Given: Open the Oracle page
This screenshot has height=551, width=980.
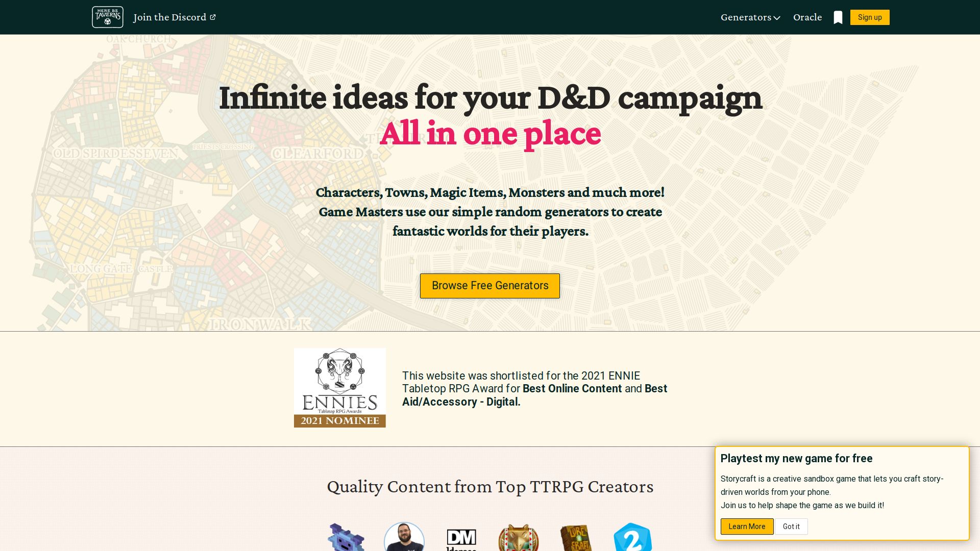Looking at the screenshot, I should pyautogui.click(x=807, y=17).
